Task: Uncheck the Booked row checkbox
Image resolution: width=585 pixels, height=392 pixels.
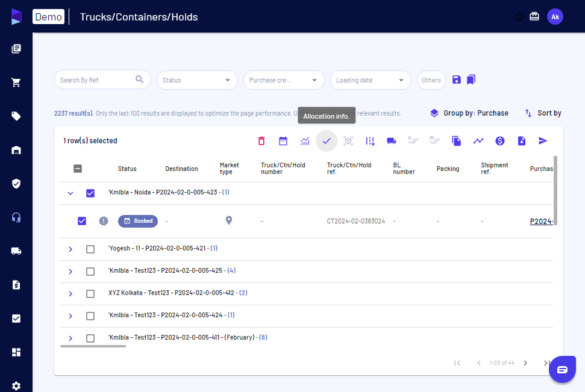Action: tap(82, 221)
